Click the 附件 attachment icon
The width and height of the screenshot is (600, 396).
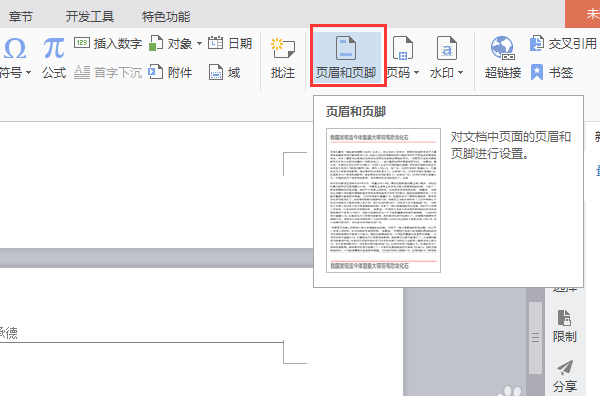coord(156,72)
